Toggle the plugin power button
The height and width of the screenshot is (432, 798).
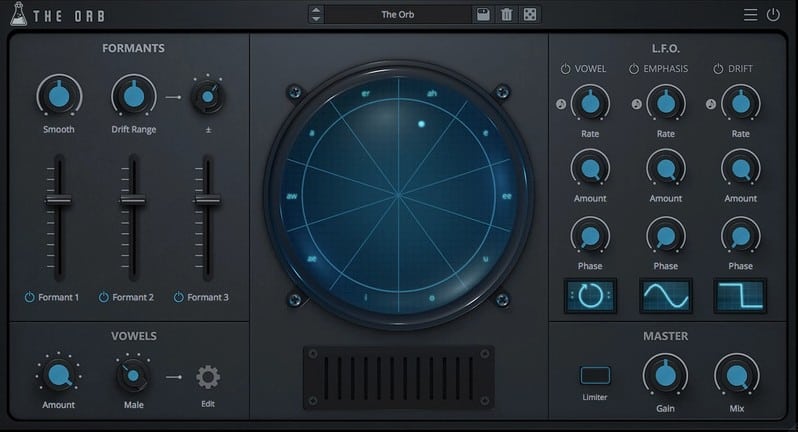pyautogui.click(x=773, y=14)
